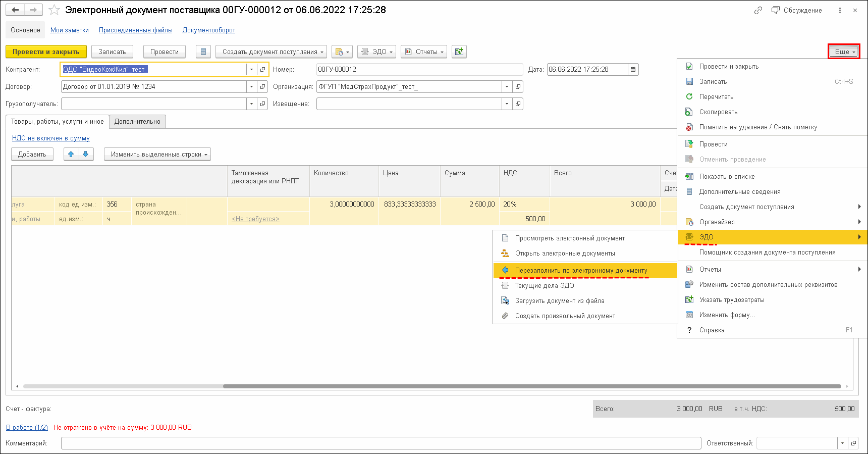Choose Скопировать in the menu
Screen dimensions: 868x454
coord(772,112)
